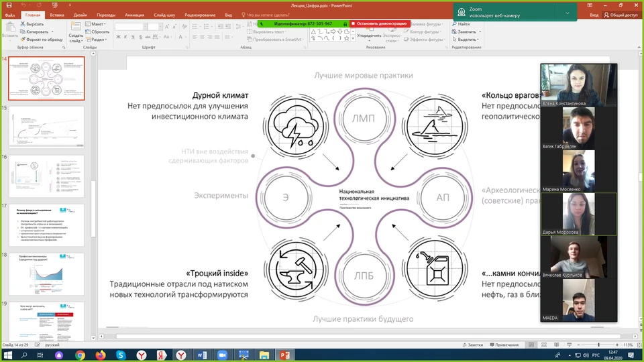Expand the Zoom webcam notification chevron
This screenshot has width=644, height=362.
568,13
